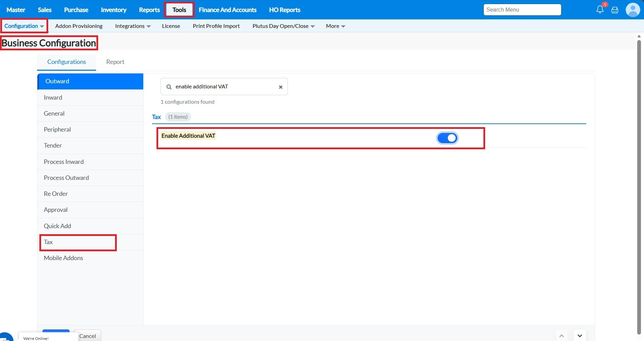644x341 pixels.
Task: Open the notifications bell
Action: pyautogui.click(x=600, y=10)
